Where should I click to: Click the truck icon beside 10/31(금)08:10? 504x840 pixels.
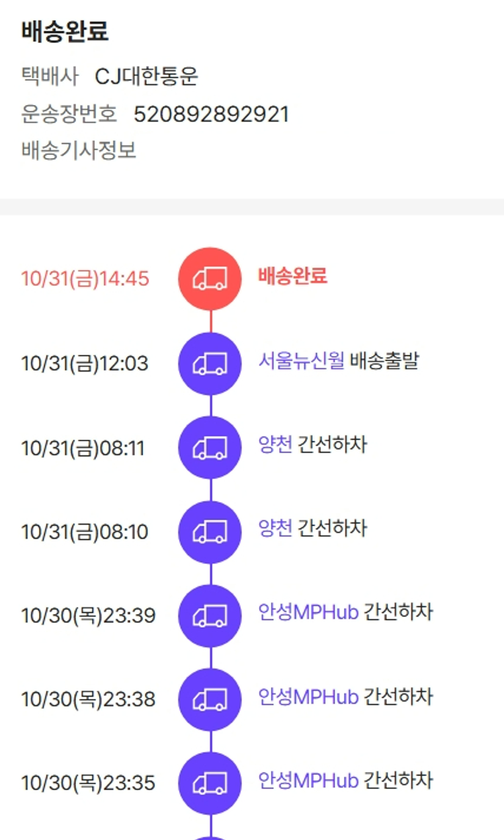[x=210, y=532]
